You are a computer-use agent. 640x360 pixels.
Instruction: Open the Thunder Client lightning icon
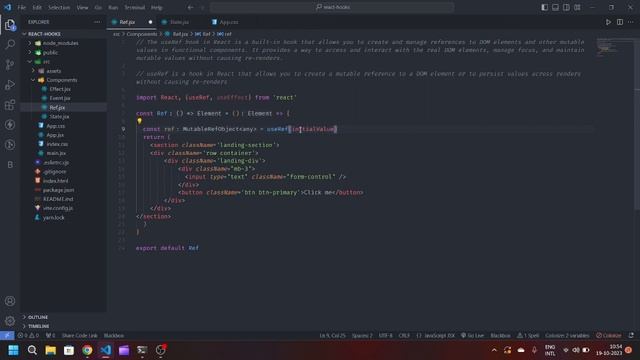pos(10,124)
